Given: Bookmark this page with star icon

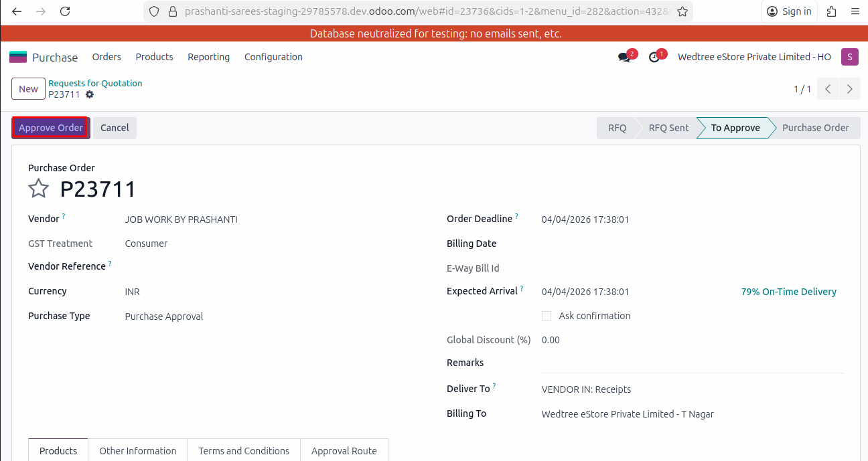Looking at the screenshot, I should pyautogui.click(x=682, y=11).
